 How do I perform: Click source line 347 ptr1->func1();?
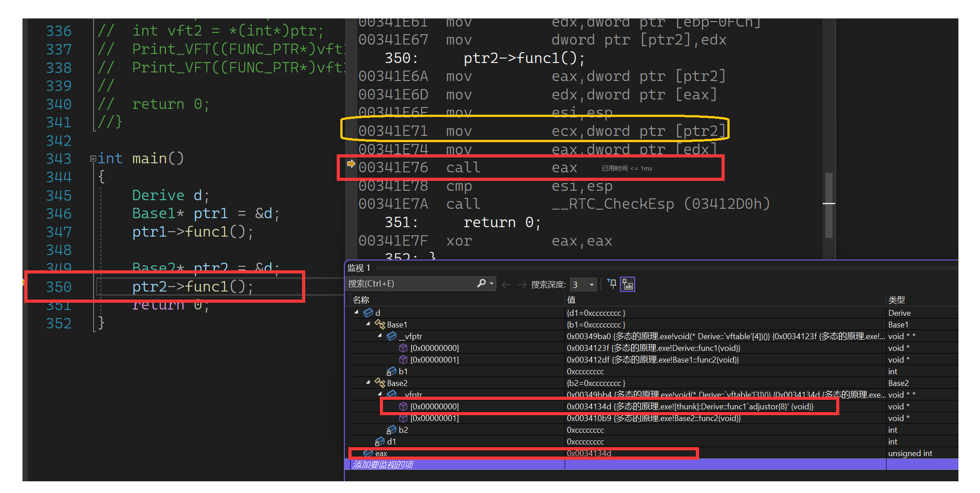coord(193,232)
